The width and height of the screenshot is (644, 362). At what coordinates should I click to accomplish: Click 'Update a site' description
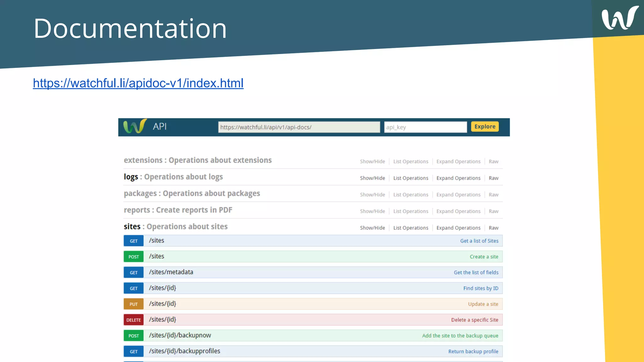point(483,304)
